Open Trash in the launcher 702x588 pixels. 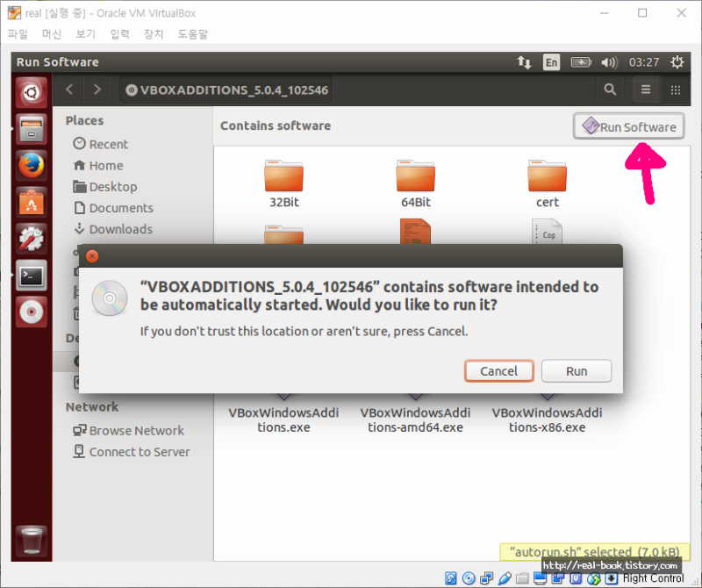32,540
